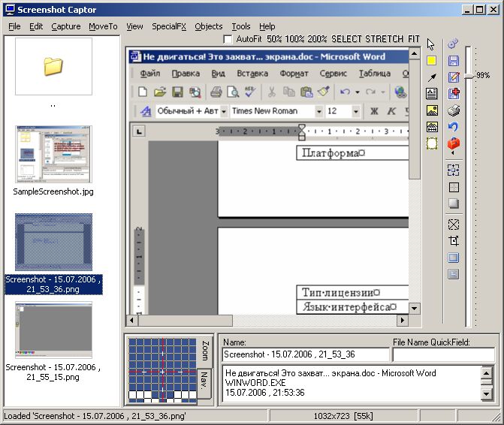Screen dimensions: 504x425
Task: Click the save new version red plus icon
Action: pos(454,93)
